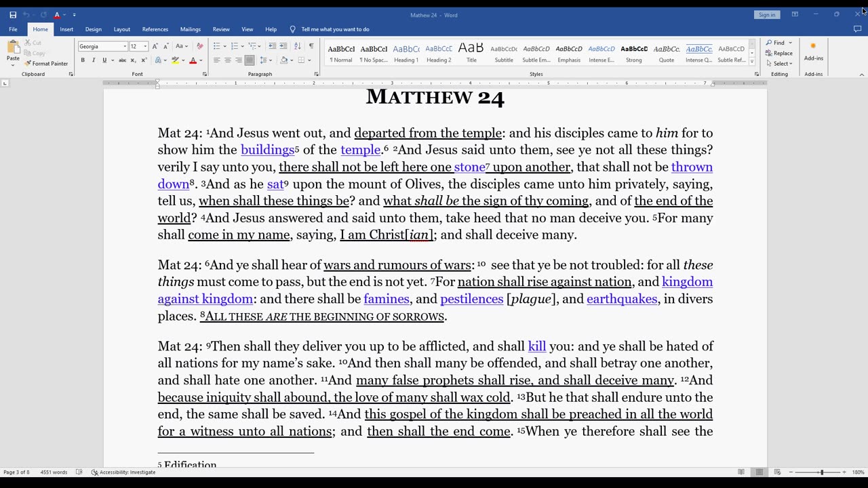The image size is (868, 488).
Task: Toggle Bold formatting
Action: (83, 60)
